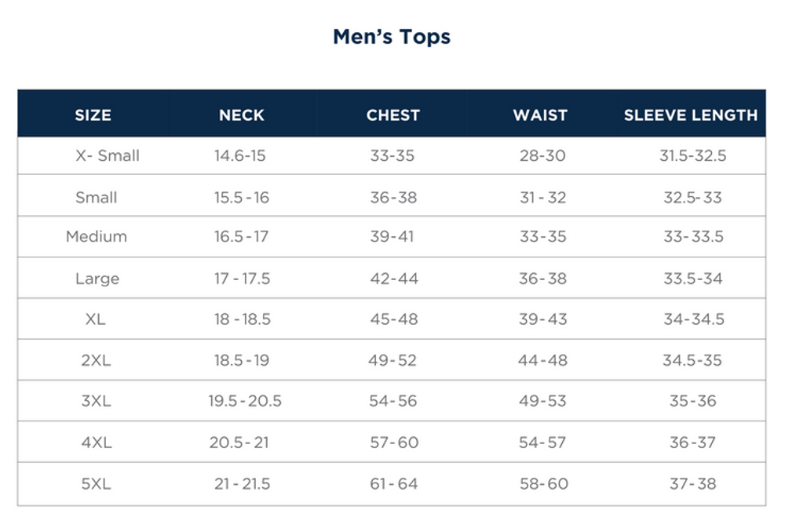Click chest value 61-64
This screenshot has width=785, height=532.
pyautogui.click(x=393, y=484)
